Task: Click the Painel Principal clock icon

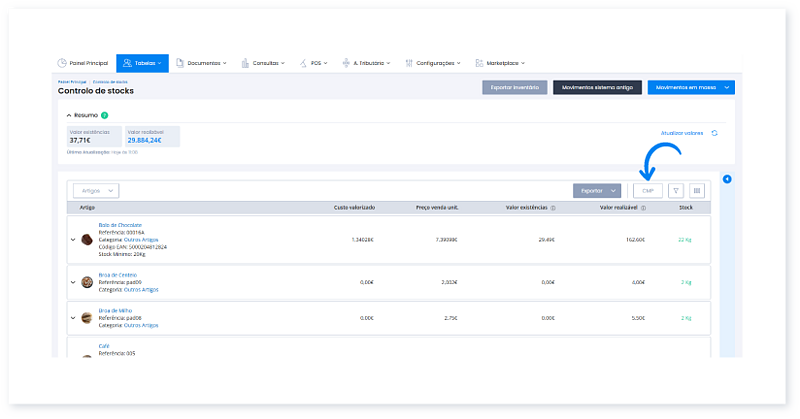Action: (x=62, y=63)
